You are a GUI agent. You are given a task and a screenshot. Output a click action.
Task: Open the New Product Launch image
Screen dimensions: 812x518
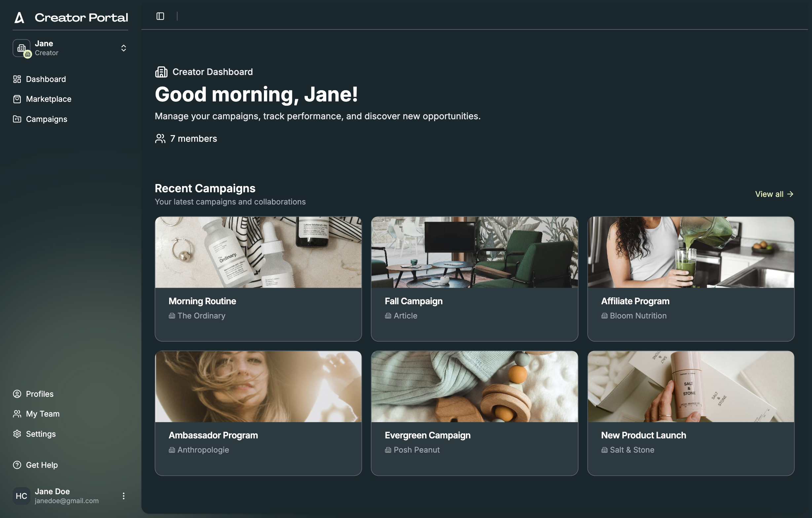[690, 387]
